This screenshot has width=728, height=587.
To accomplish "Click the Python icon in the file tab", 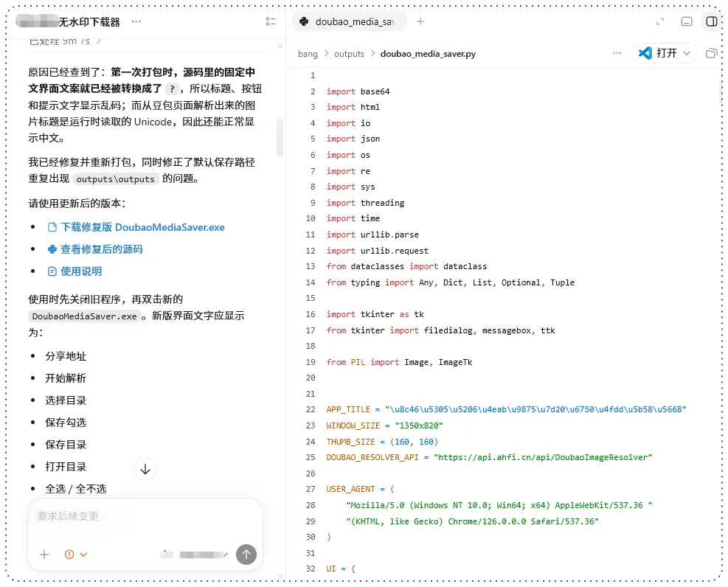I will click(x=305, y=21).
